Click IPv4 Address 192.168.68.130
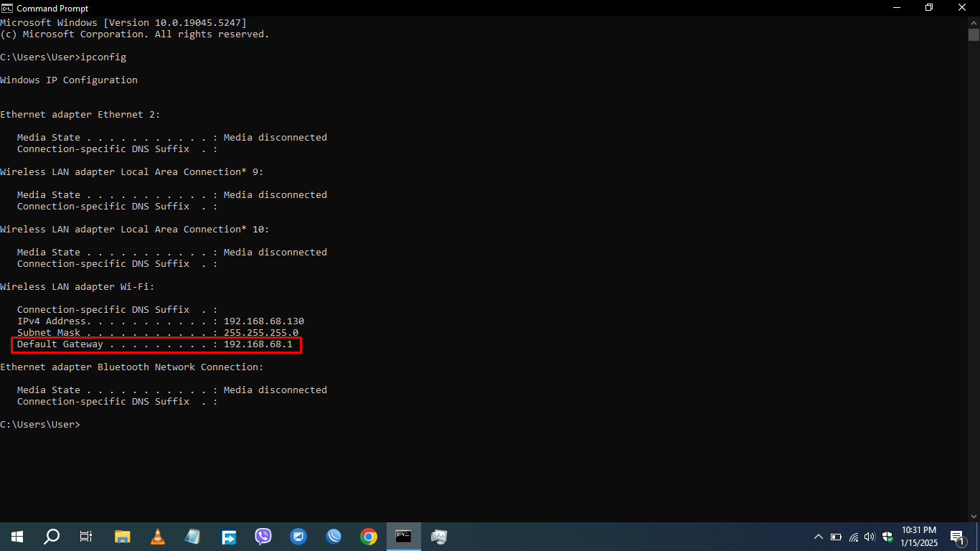This screenshot has width=980, height=551. click(264, 321)
